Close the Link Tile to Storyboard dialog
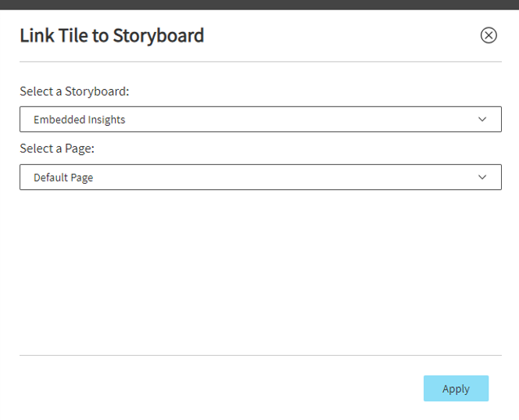Image resolution: width=519 pixels, height=420 pixels. coord(489,35)
